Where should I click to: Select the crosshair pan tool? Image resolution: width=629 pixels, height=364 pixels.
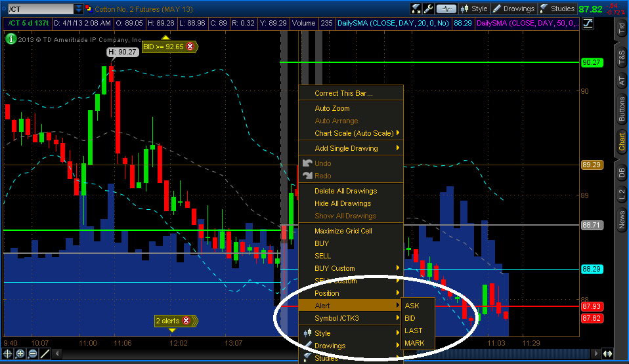click(x=7, y=354)
